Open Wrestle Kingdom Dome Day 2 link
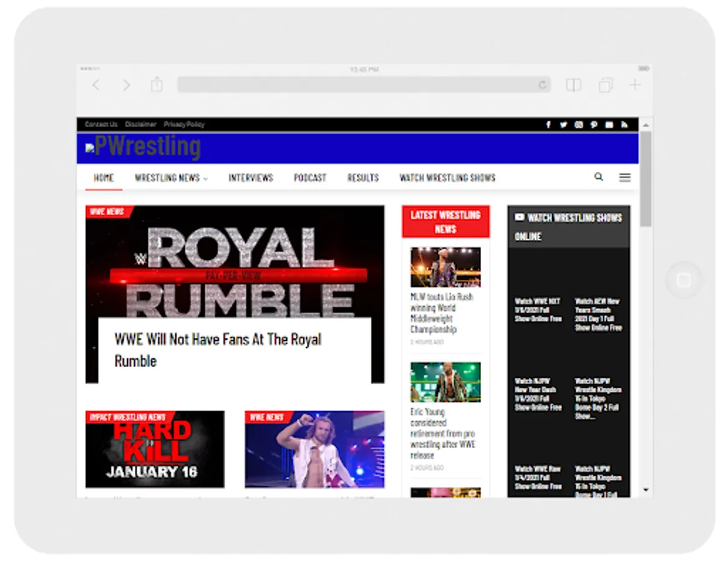 pos(598,398)
